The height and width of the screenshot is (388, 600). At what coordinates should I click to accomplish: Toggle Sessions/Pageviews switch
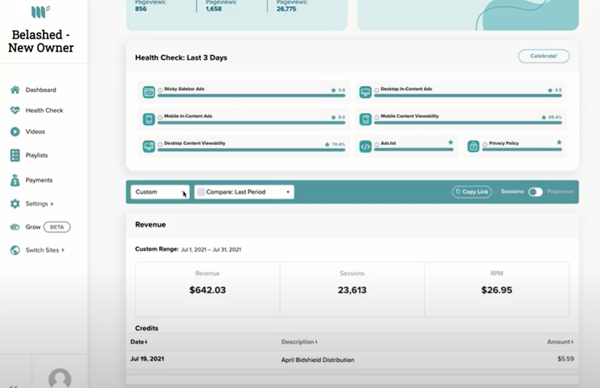535,192
